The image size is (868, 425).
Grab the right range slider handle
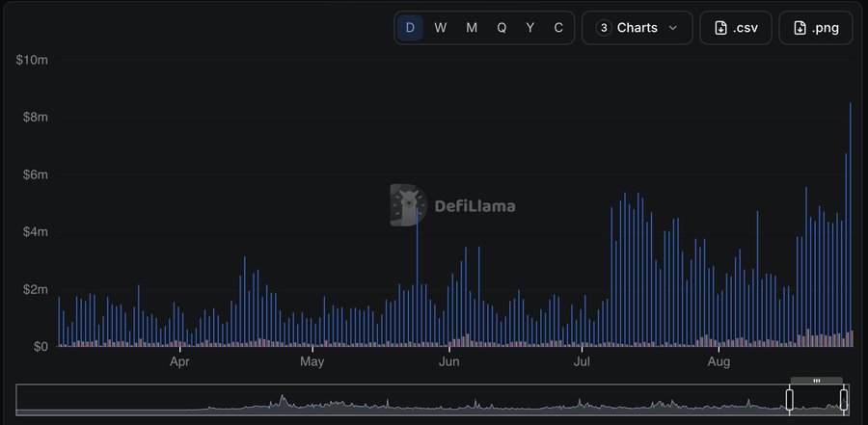[x=844, y=400]
